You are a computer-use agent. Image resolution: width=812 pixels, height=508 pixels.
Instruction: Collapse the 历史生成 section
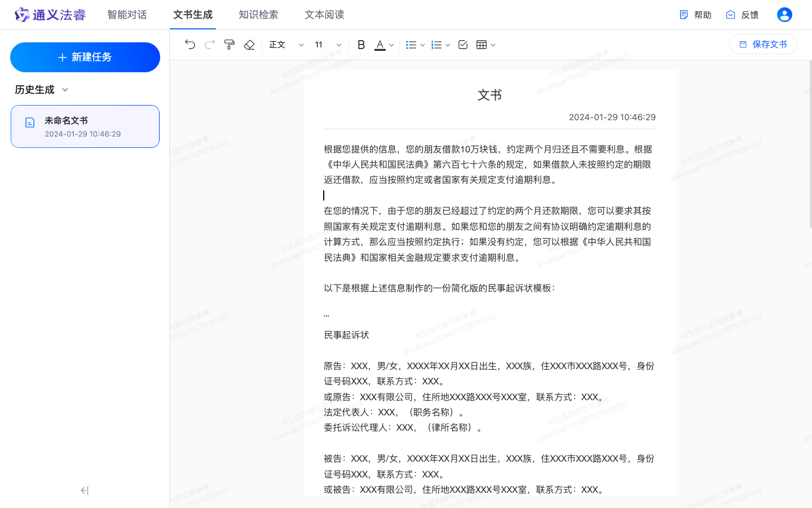(64, 89)
